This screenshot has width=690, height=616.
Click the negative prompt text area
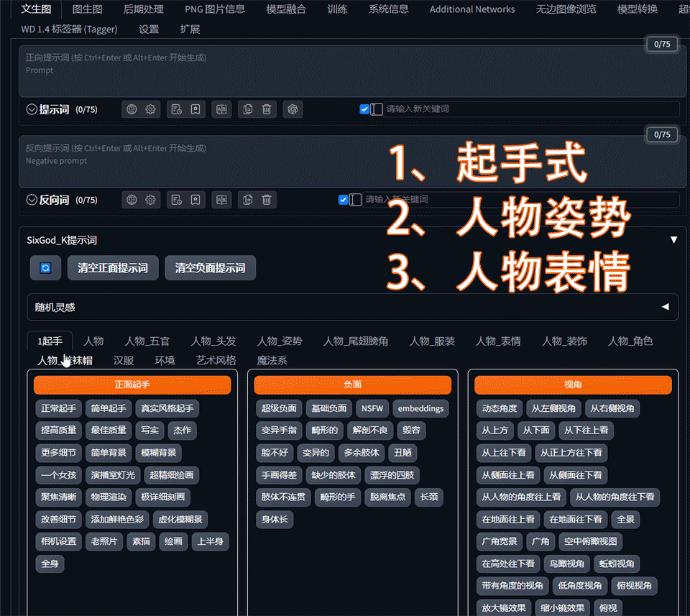click(352, 161)
